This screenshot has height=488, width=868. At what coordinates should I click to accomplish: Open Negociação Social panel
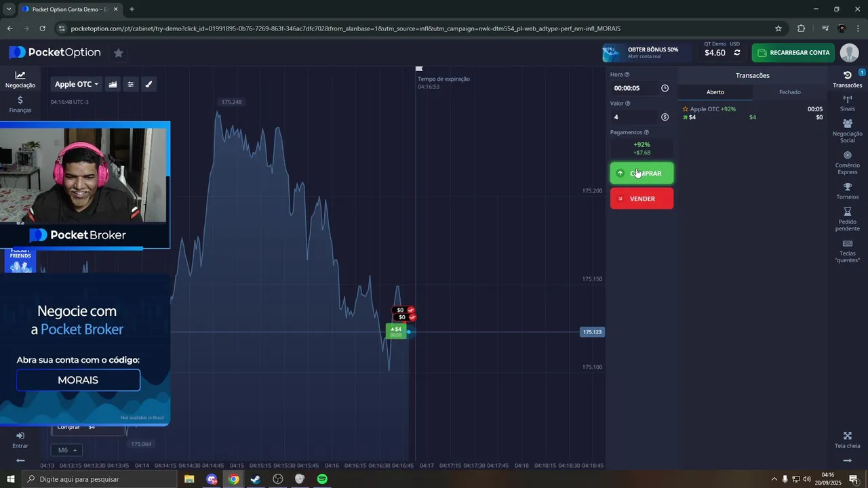point(848,131)
